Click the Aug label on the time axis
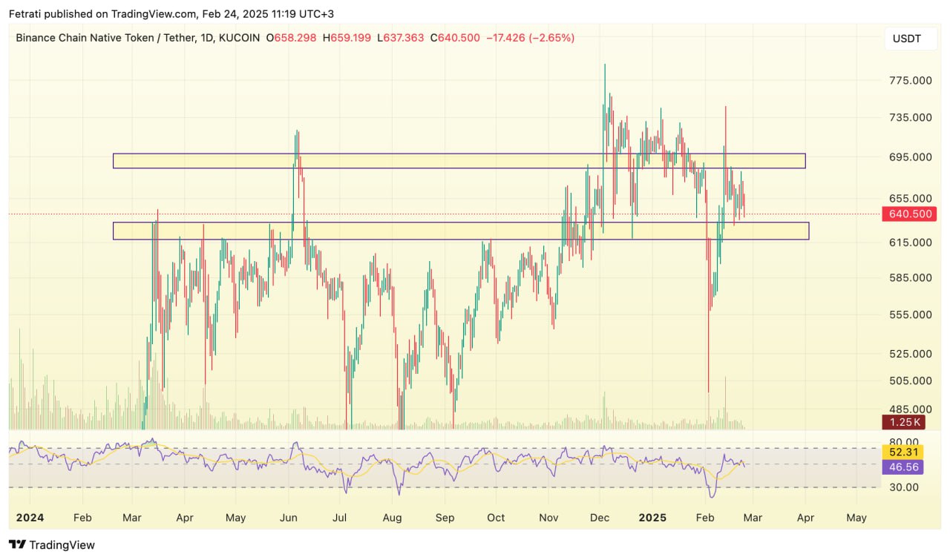Viewport: 950px width, 560px height. [392, 518]
